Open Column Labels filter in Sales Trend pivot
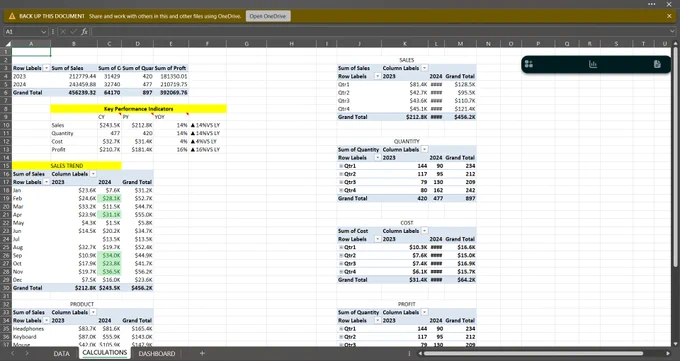This screenshot has width=680, height=361. pos(93,174)
